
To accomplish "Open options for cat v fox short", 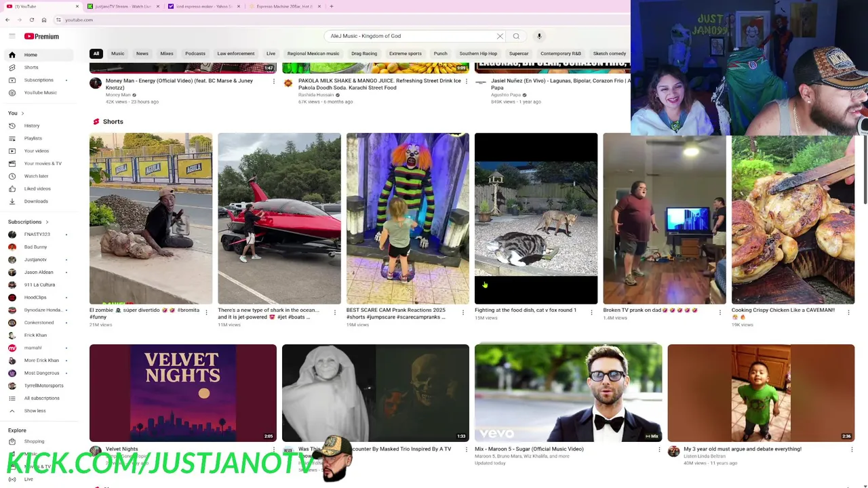I will click(591, 312).
